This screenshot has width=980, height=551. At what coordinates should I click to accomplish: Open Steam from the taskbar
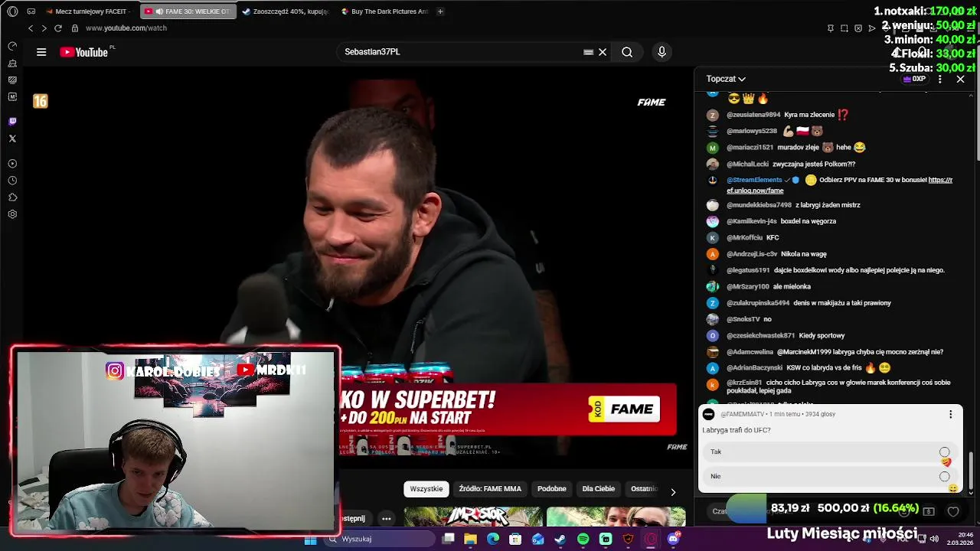(560, 540)
